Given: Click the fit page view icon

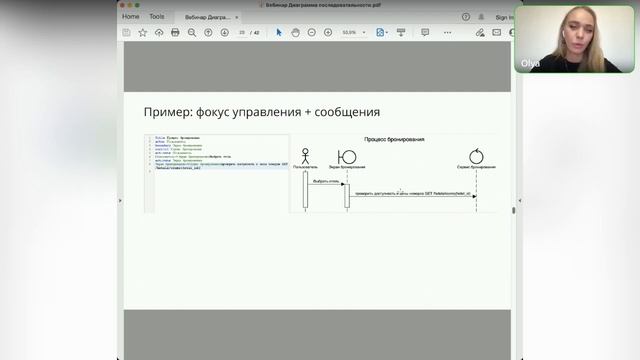Looking at the screenshot, I should click(x=380, y=32).
